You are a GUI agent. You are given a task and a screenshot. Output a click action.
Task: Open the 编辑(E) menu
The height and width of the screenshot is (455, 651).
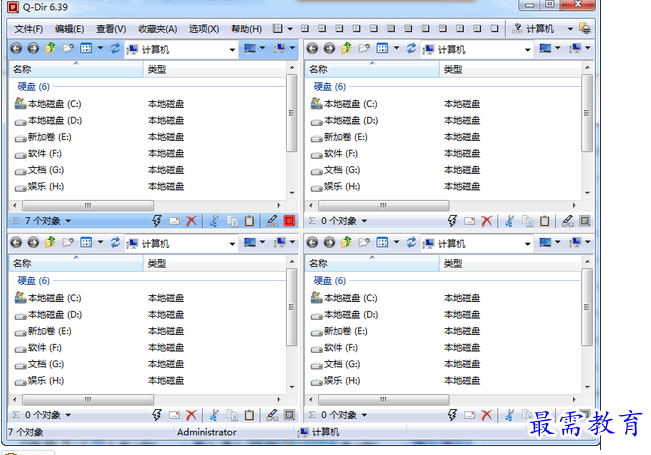click(69, 29)
